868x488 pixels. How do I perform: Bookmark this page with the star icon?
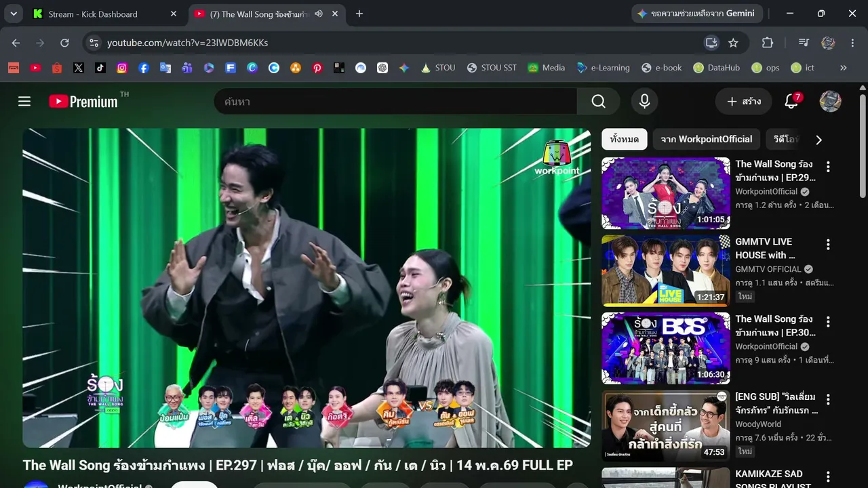(x=733, y=43)
